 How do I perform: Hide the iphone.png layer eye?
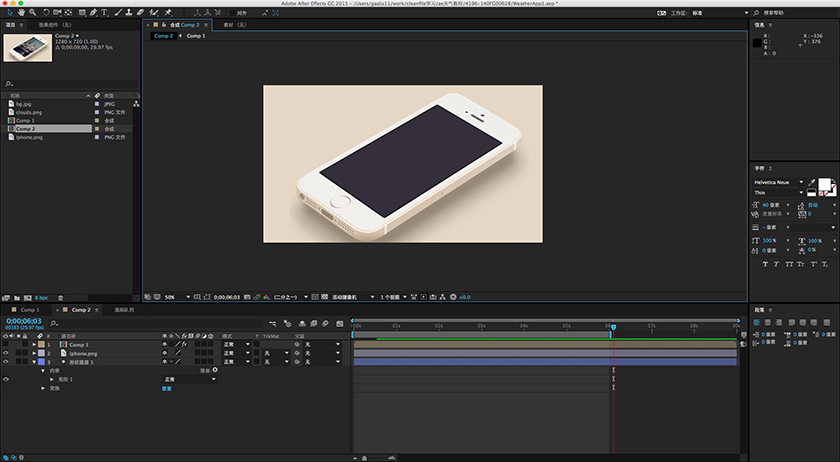(x=5, y=353)
